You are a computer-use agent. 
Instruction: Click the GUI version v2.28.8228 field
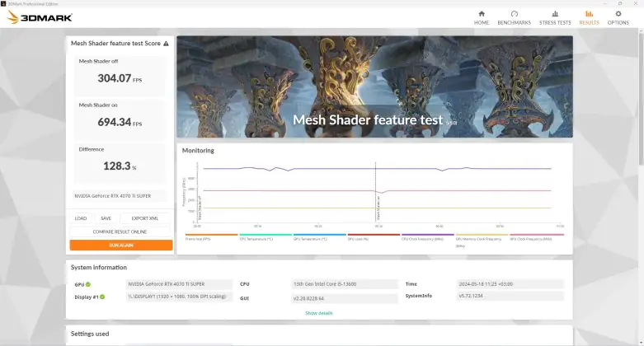345,298
